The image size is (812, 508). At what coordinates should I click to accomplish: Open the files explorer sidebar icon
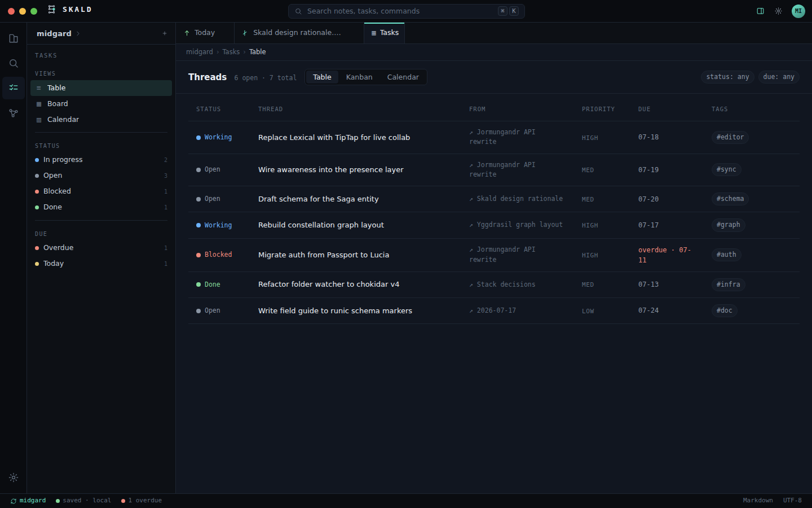point(14,38)
